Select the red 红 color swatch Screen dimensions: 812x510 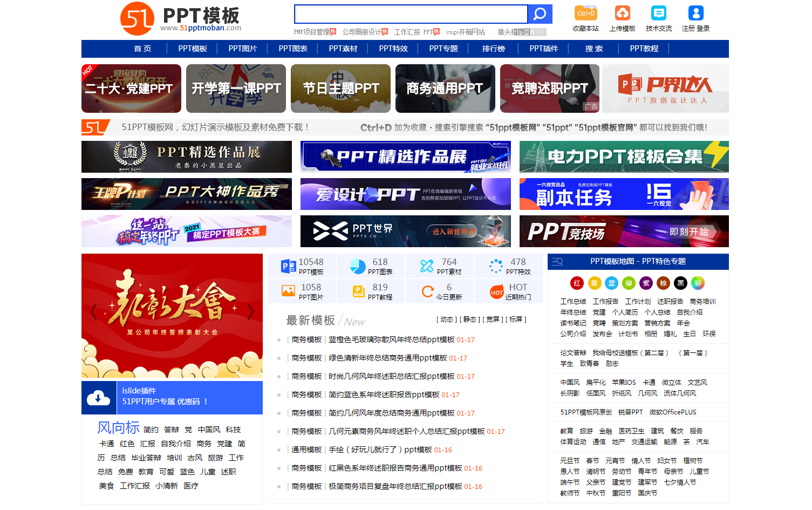[x=577, y=283]
